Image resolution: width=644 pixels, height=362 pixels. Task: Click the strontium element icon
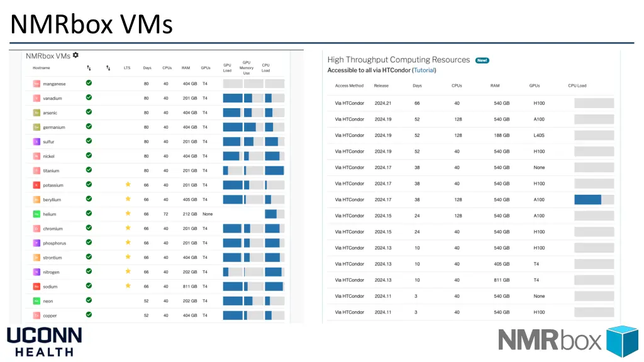click(36, 258)
